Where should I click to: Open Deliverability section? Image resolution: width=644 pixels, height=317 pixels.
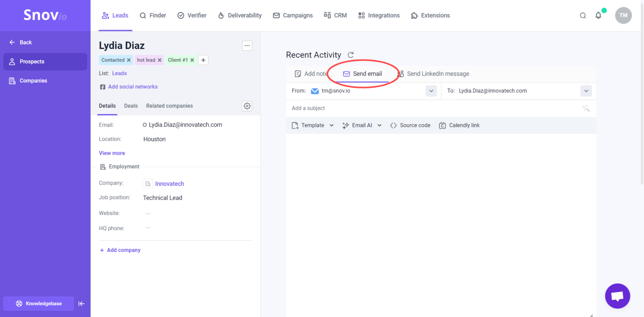[x=240, y=16]
